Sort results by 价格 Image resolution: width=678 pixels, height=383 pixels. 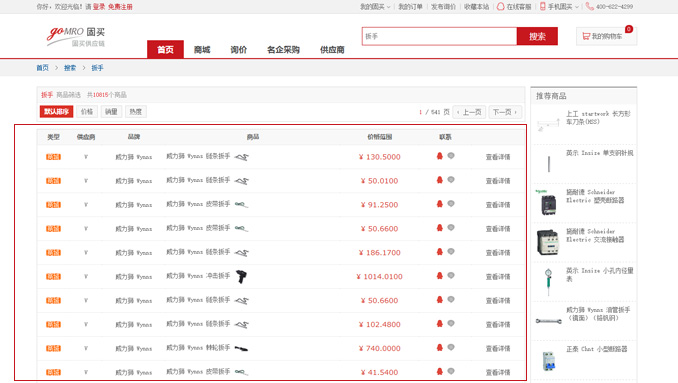[x=87, y=112]
